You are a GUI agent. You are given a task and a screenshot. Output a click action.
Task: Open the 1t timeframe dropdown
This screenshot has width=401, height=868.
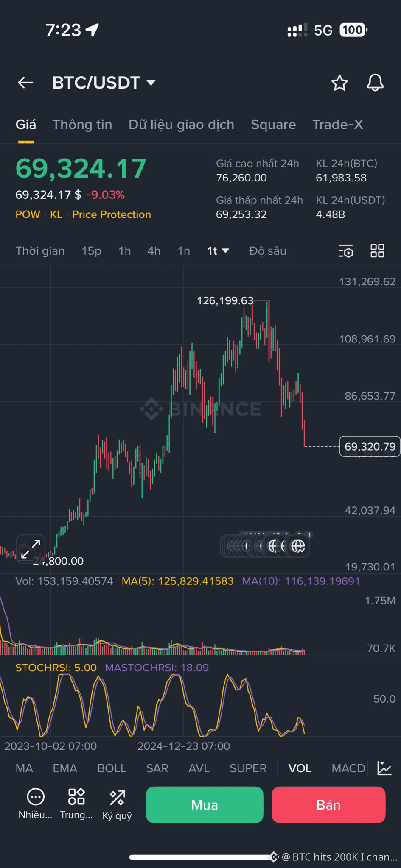[218, 251]
